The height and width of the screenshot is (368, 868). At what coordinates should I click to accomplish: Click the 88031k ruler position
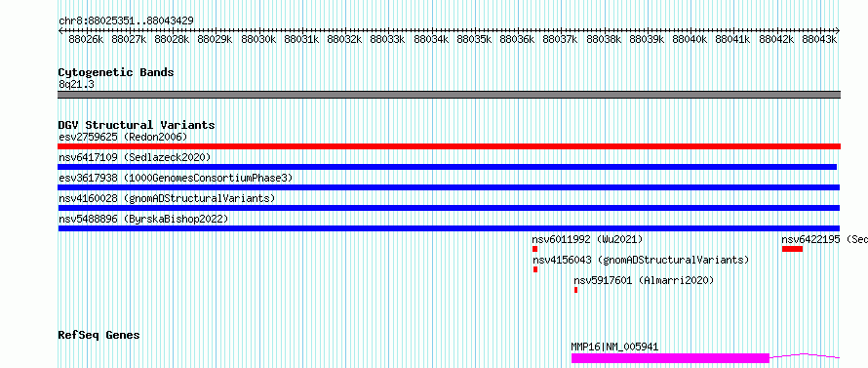pos(301,39)
